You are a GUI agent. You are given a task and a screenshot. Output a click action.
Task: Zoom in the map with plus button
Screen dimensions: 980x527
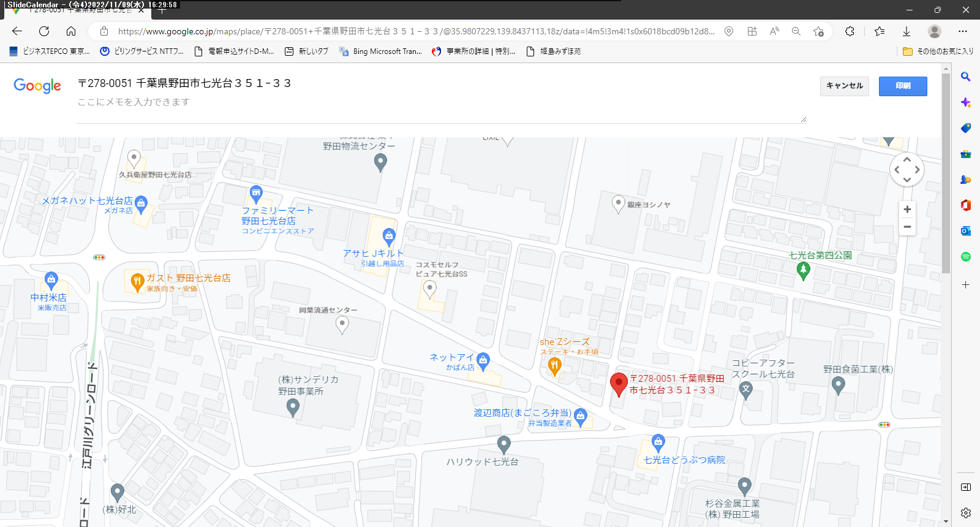pyautogui.click(x=907, y=209)
